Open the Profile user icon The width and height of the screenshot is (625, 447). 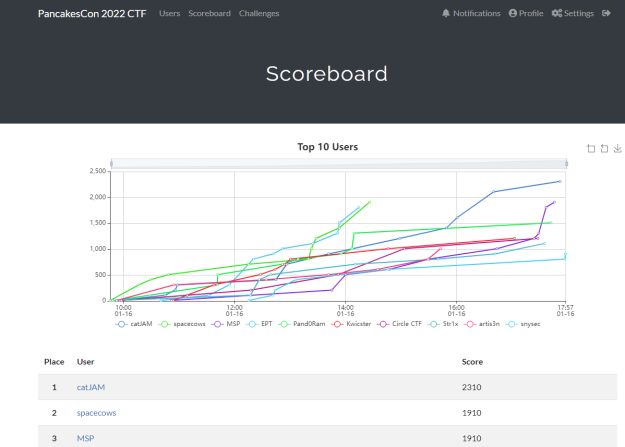tap(513, 14)
